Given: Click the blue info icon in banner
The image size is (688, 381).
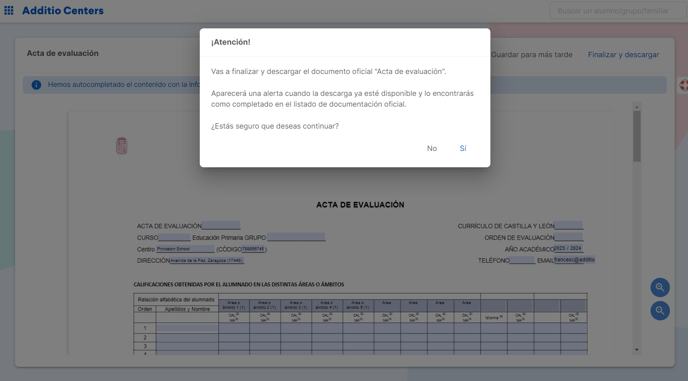Looking at the screenshot, I should tap(36, 85).
